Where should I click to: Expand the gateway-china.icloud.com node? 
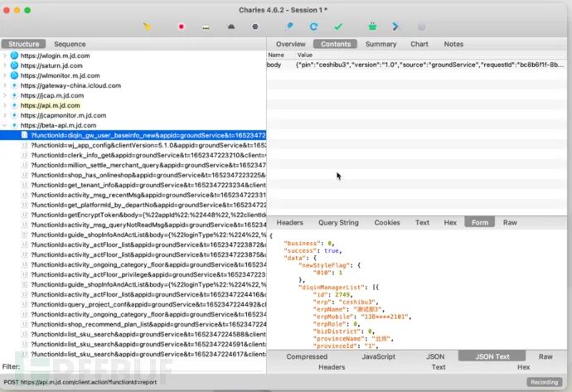click(5, 85)
